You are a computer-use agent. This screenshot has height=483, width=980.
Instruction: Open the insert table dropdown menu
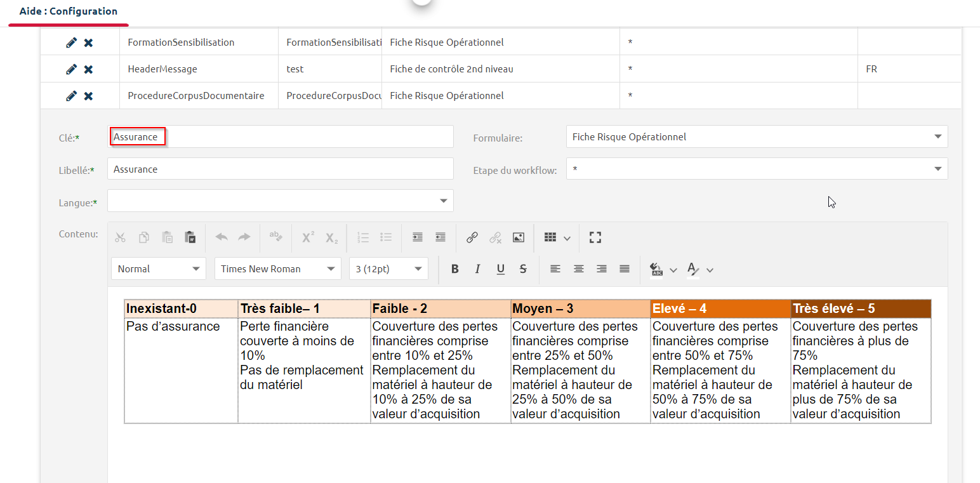pyautogui.click(x=567, y=238)
